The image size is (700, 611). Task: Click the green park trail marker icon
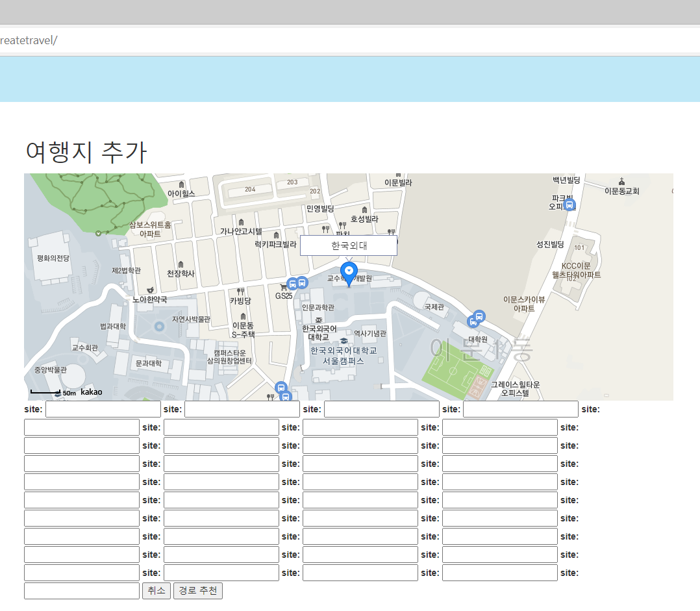pyautogui.click(x=98, y=233)
